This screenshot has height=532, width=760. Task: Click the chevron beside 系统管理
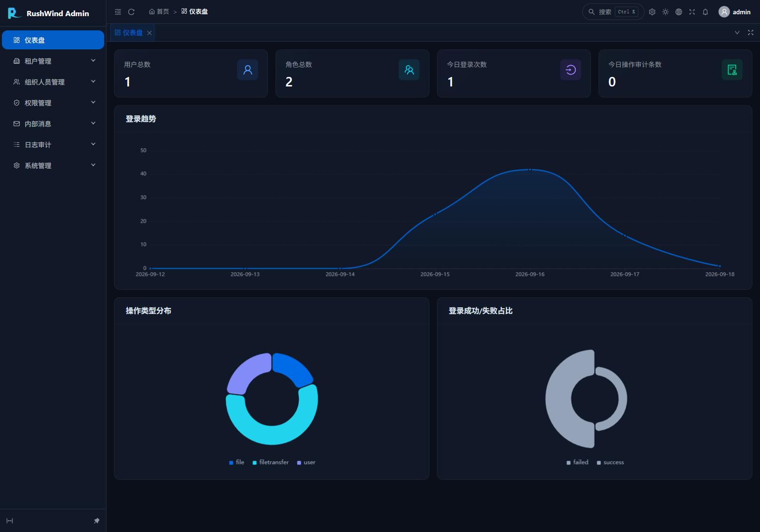tap(93, 165)
